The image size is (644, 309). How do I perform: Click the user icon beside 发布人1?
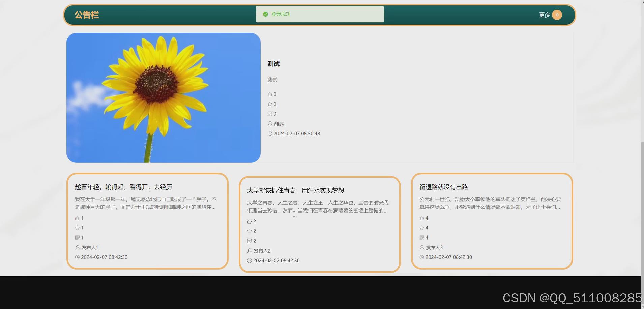[77, 248]
